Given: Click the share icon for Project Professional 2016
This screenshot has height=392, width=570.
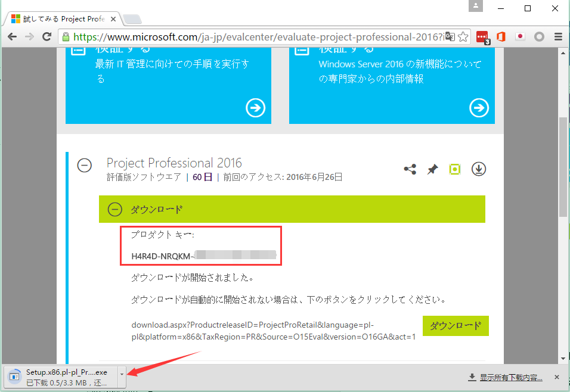Looking at the screenshot, I should coord(410,169).
